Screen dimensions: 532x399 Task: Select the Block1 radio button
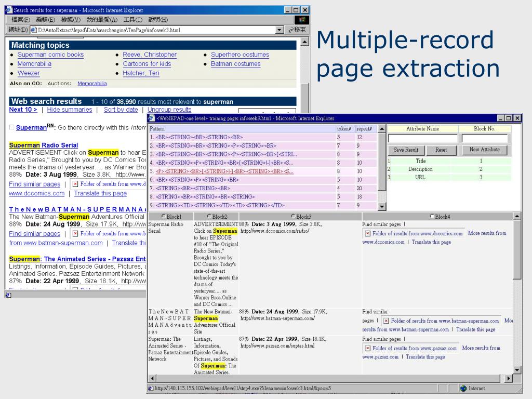[164, 216]
